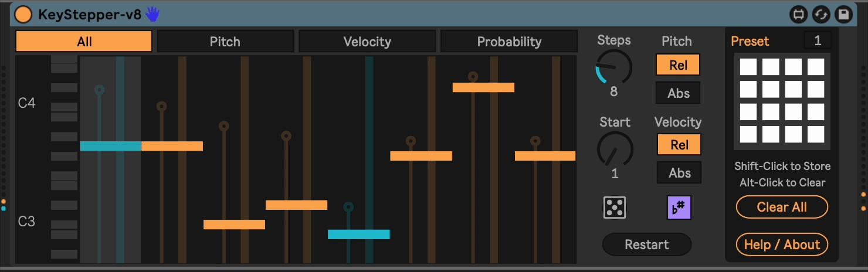868x272 pixels.
Task: Open the Pitch tab
Action: (x=225, y=42)
